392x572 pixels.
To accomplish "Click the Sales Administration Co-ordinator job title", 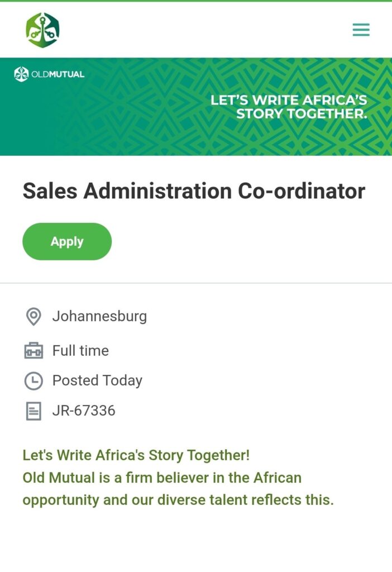I will [x=194, y=191].
